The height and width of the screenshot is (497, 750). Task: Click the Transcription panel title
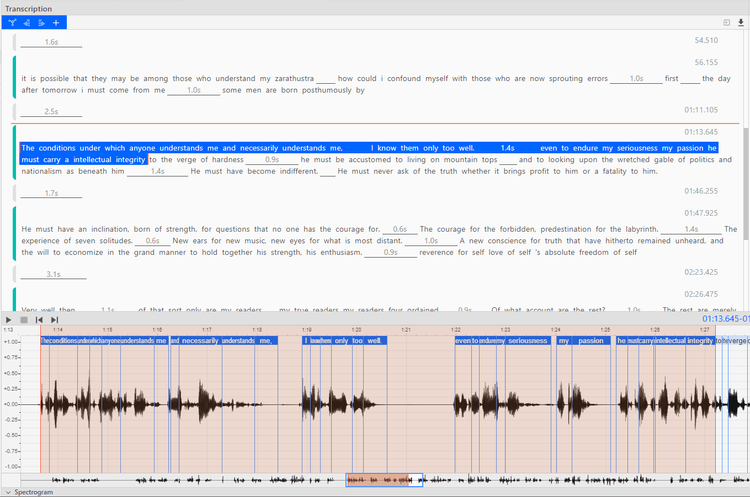pyautogui.click(x=28, y=9)
